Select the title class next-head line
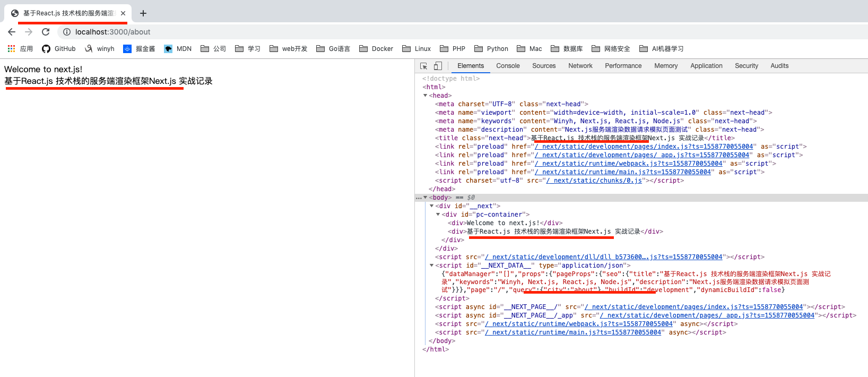This screenshot has height=377, width=868. point(585,138)
